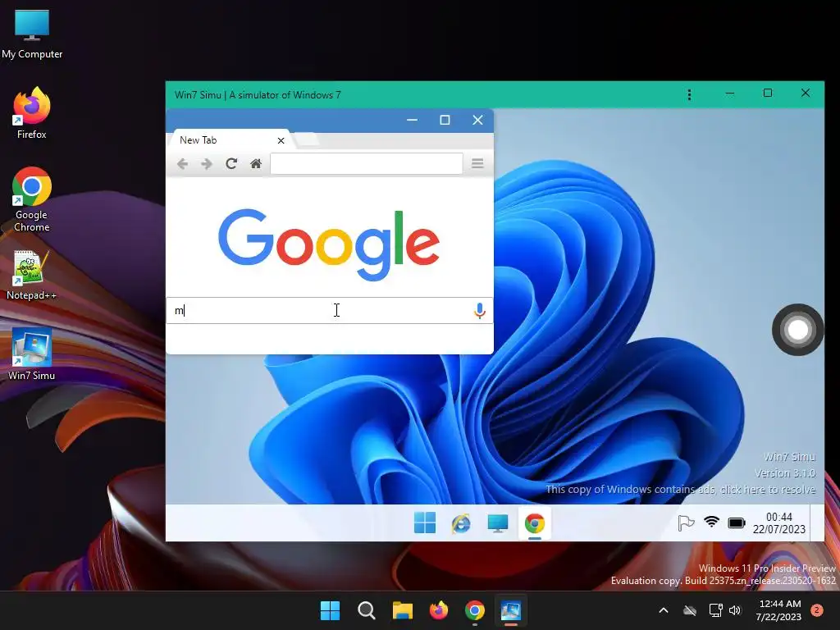Screen dimensions: 840x630
Task: Click Show desktop strip in simulator taskbar
Action: pos(817,523)
